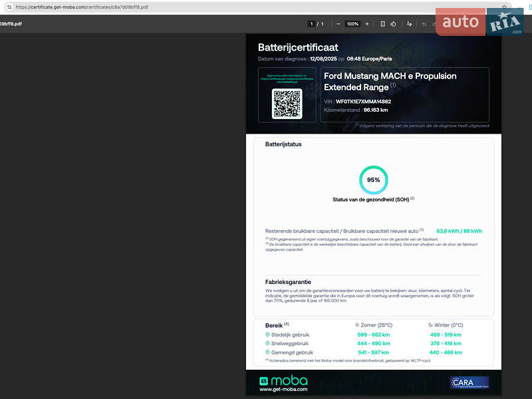The height and width of the screenshot is (399, 532).
Task: Bookmark this page with the star icon
Action: (x=505, y=7)
